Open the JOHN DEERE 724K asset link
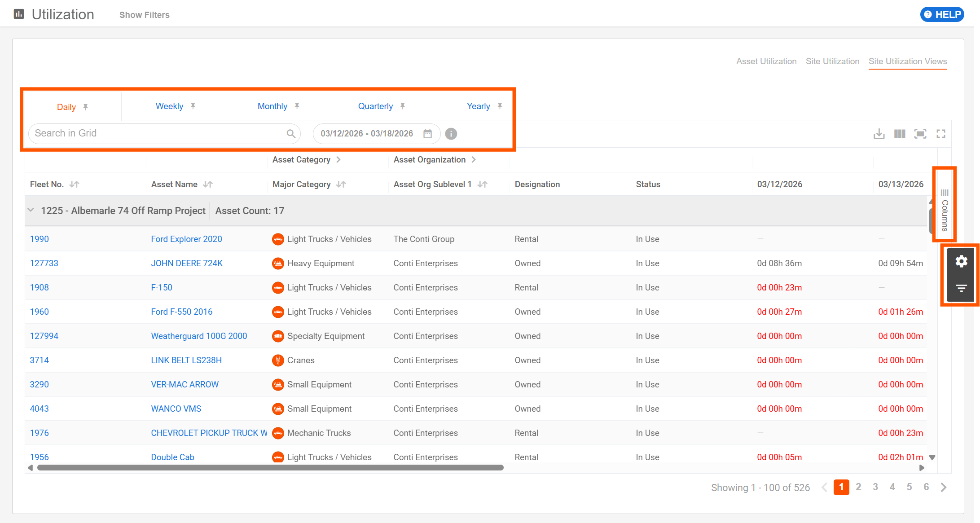Viewport: 980px width, 523px height. point(187,264)
